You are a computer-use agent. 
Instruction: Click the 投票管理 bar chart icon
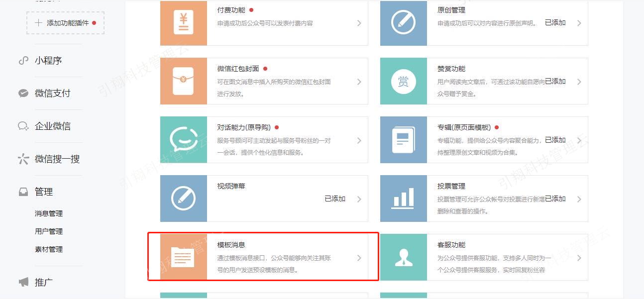coord(404,198)
